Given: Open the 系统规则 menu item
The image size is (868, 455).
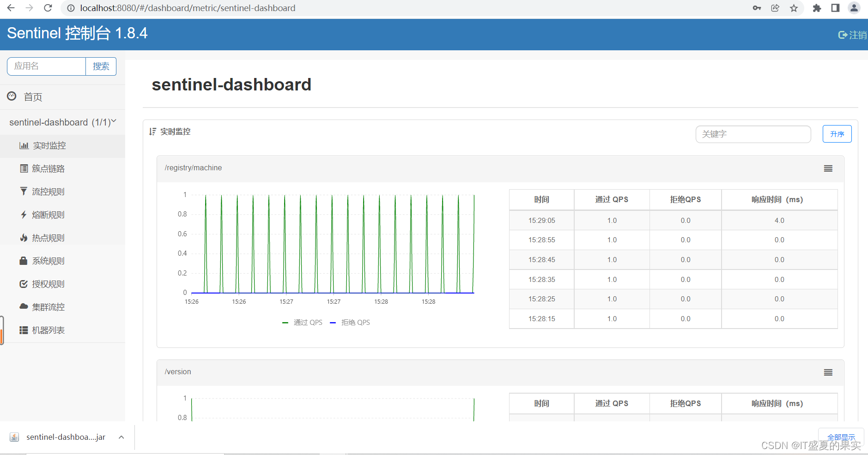Looking at the screenshot, I should [x=62, y=261].
